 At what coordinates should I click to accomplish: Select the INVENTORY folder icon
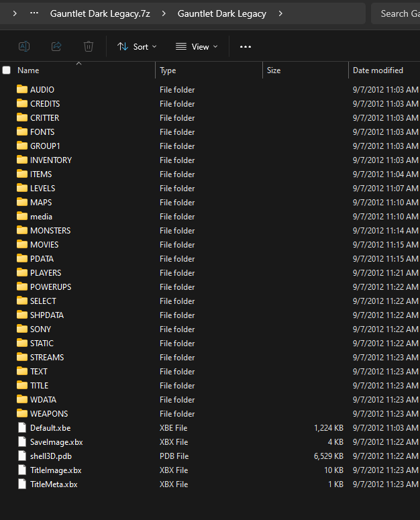pyautogui.click(x=22, y=160)
